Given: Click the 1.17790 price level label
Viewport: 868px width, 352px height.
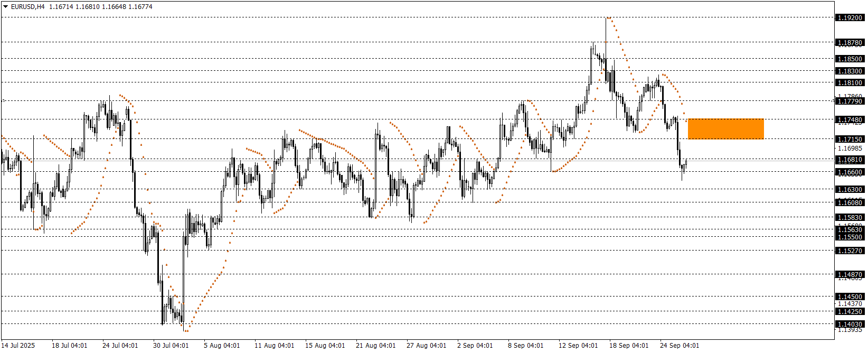Looking at the screenshot, I should tap(850, 101).
